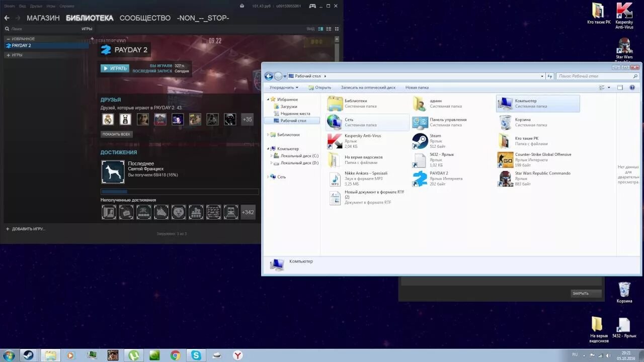
Task: Toggle Explorer preview pane icon
Action: pyautogui.click(x=620, y=87)
